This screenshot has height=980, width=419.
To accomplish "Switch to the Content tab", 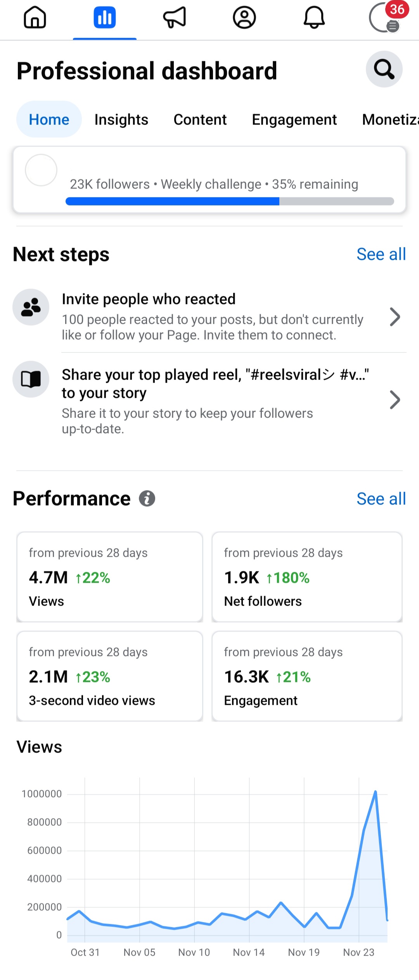I will point(200,119).
